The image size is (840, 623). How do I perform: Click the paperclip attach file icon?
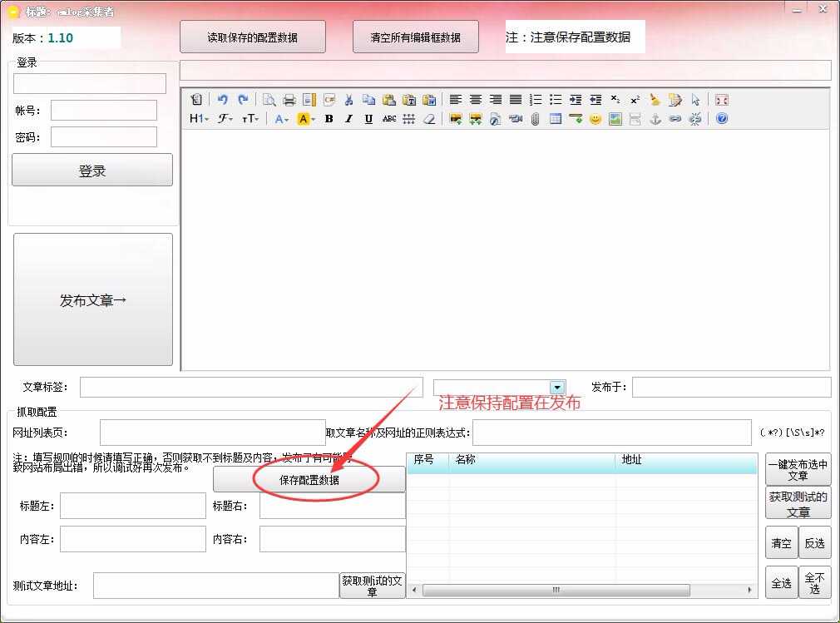tap(535, 118)
